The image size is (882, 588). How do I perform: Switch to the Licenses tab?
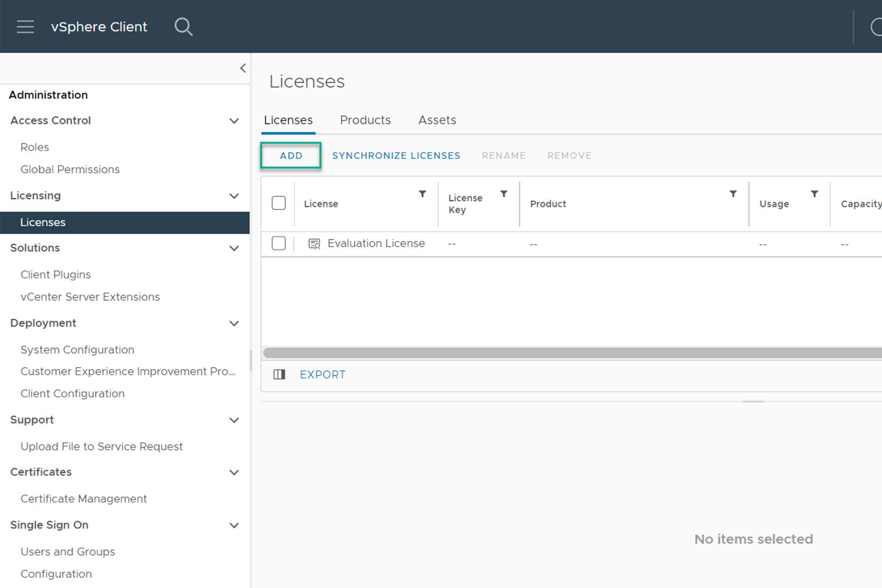click(288, 120)
